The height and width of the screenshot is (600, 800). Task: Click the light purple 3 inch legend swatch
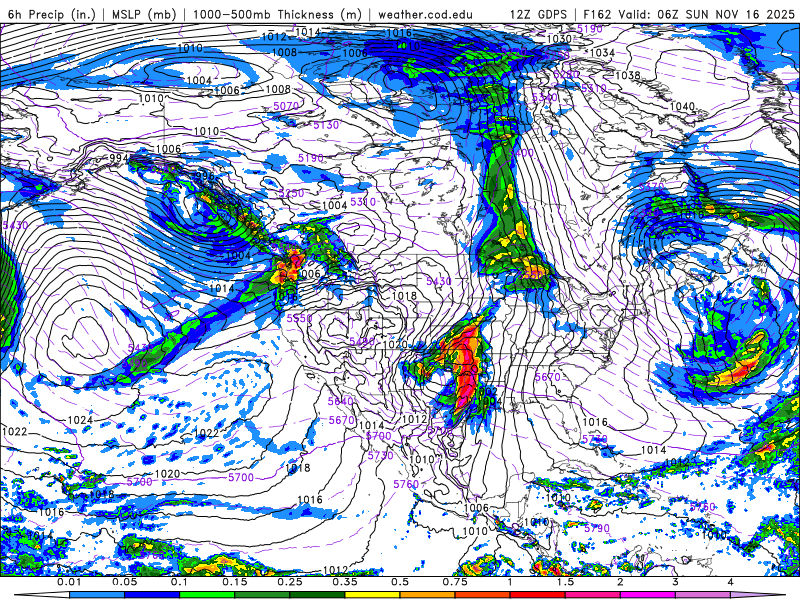click(703, 595)
